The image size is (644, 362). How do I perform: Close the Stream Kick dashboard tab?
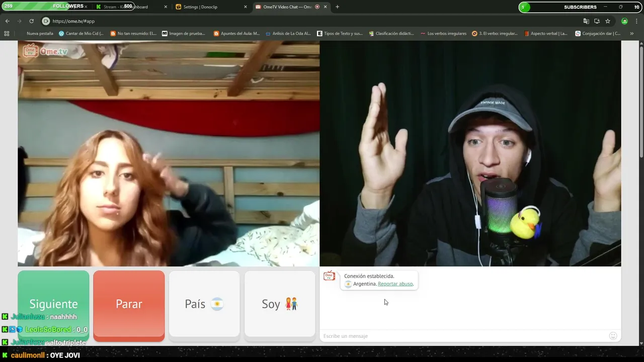point(166,7)
